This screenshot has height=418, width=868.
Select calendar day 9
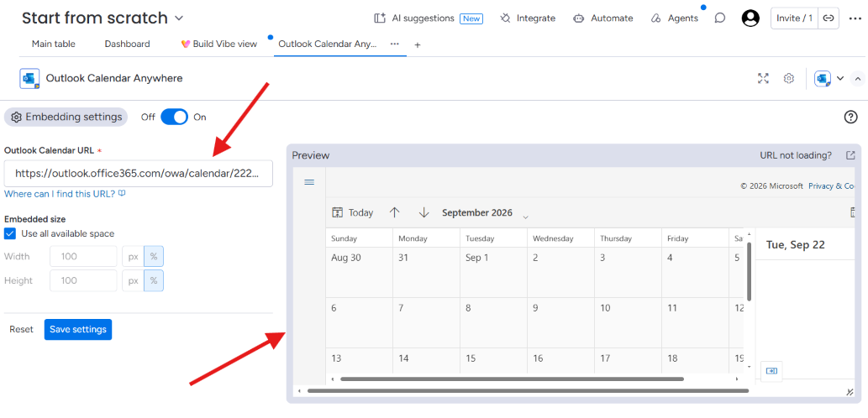[560, 322]
